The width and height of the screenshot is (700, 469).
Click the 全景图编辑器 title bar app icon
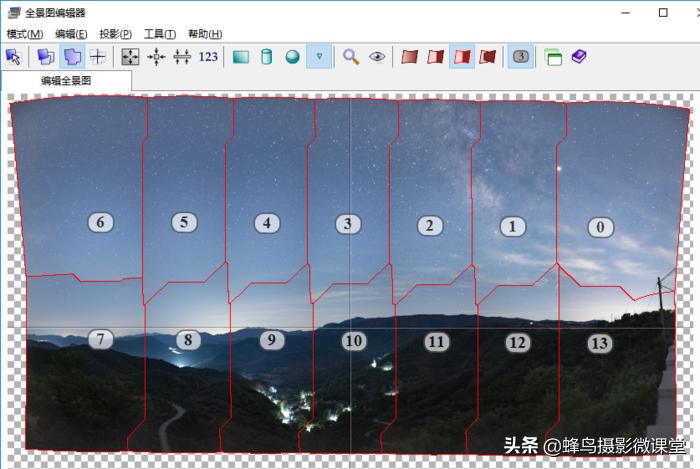tap(14, 12)
